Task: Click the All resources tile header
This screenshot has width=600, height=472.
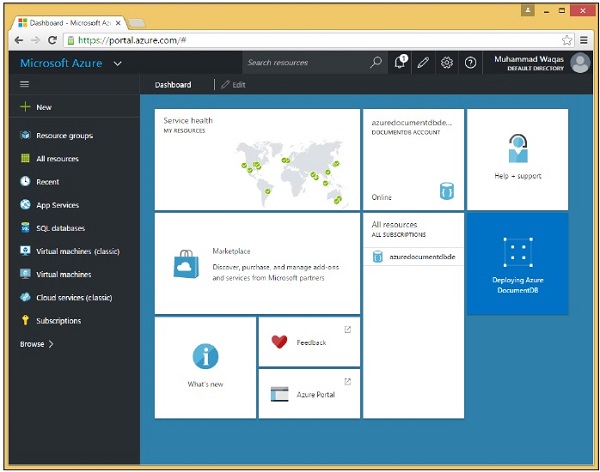Action: pos(398,229)
